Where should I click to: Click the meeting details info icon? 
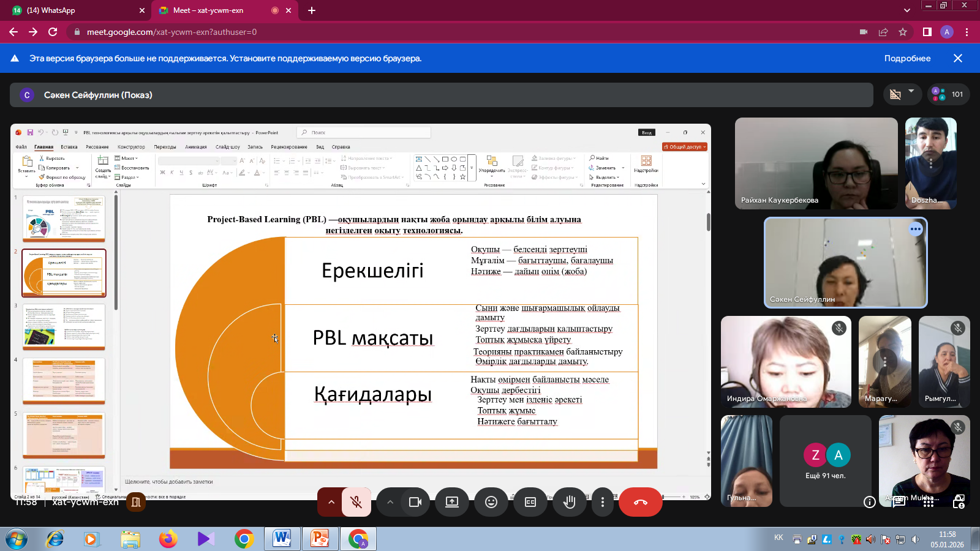(869, 502)
